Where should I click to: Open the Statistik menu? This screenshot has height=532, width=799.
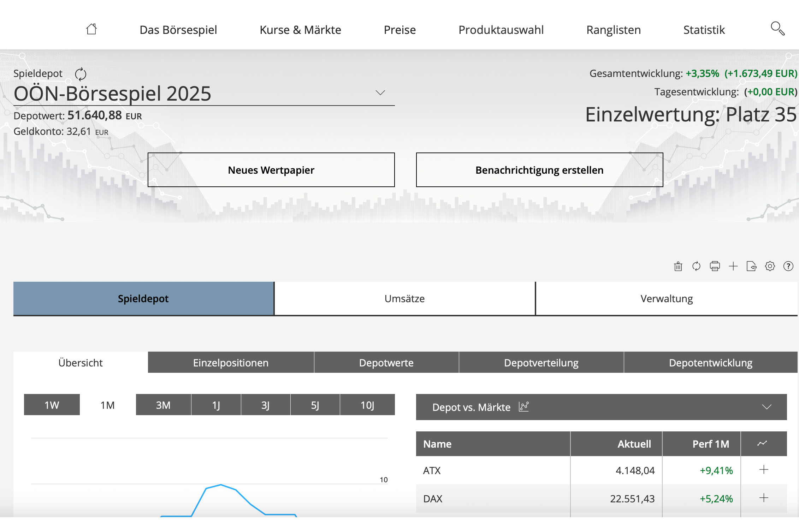pos(704,30)
